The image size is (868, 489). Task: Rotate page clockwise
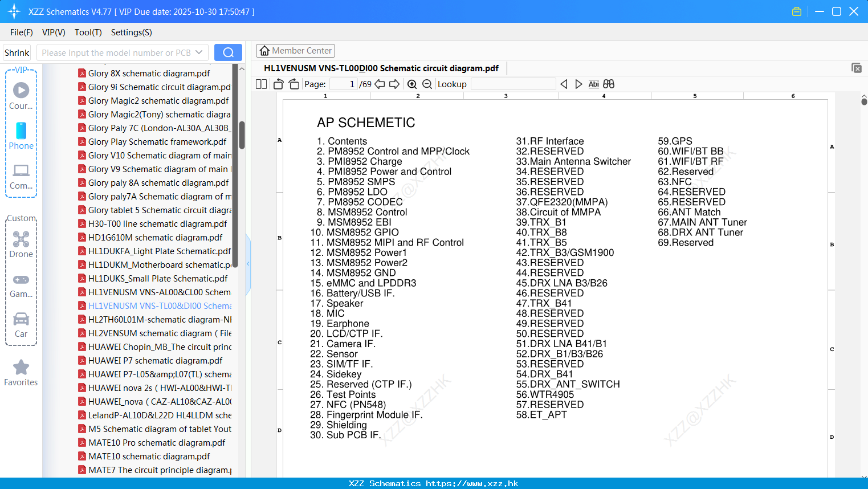(x=294, y=84)
